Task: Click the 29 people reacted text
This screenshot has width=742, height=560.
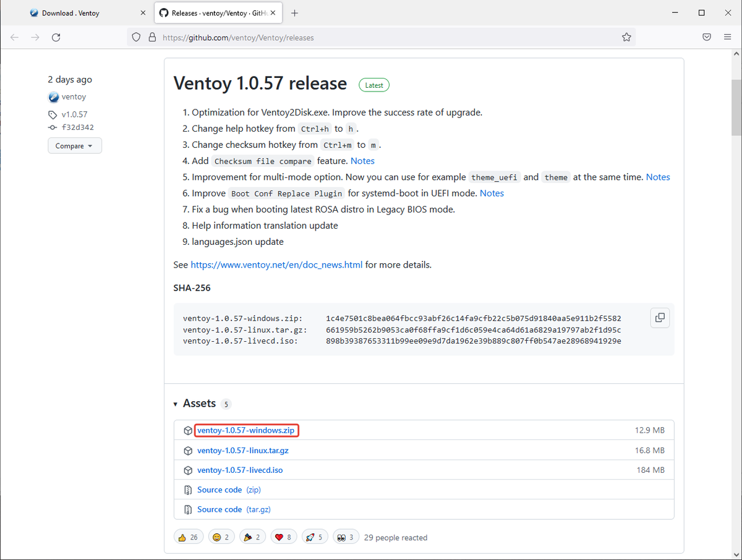Action: point(396,538)
